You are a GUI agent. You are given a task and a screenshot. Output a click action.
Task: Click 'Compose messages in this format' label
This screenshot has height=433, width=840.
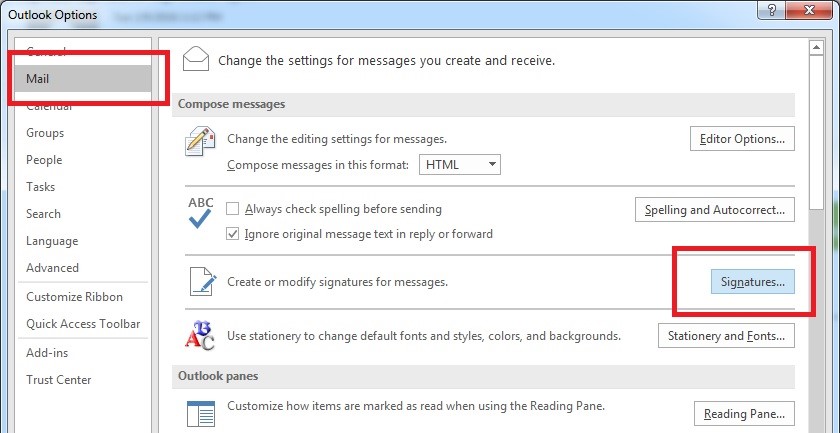pos(318,165)
